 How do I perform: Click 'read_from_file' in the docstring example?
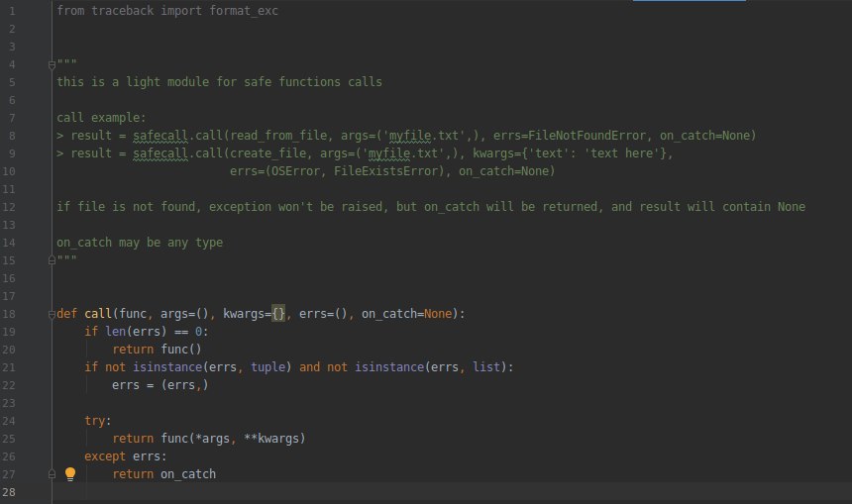pyautogui.click(x=278, y=136)
